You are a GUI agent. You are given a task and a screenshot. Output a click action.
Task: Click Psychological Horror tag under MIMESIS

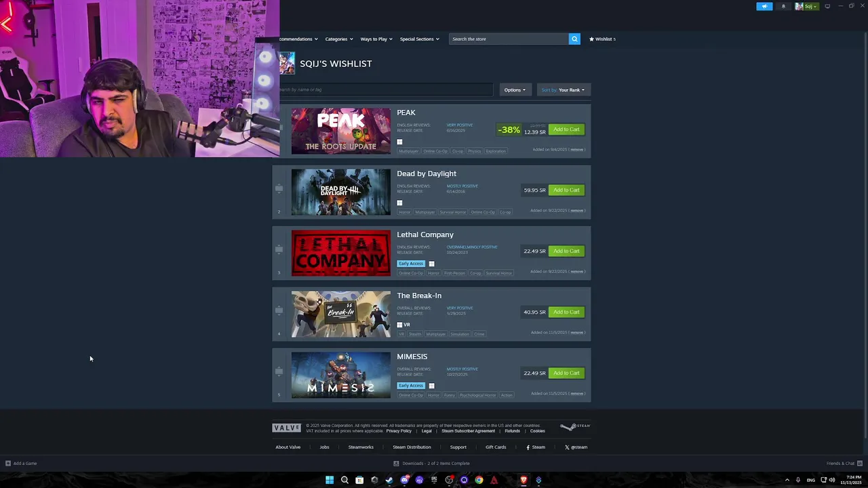(x=478, y=395)
